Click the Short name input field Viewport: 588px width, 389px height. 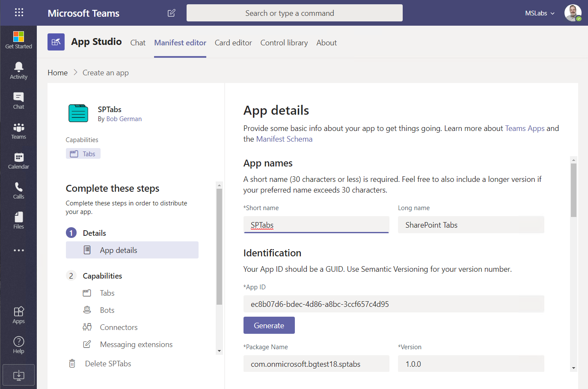click(316, 225)
